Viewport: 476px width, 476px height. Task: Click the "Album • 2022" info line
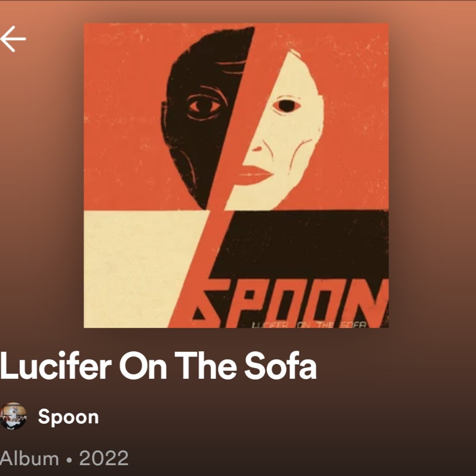tap(64, 458)
